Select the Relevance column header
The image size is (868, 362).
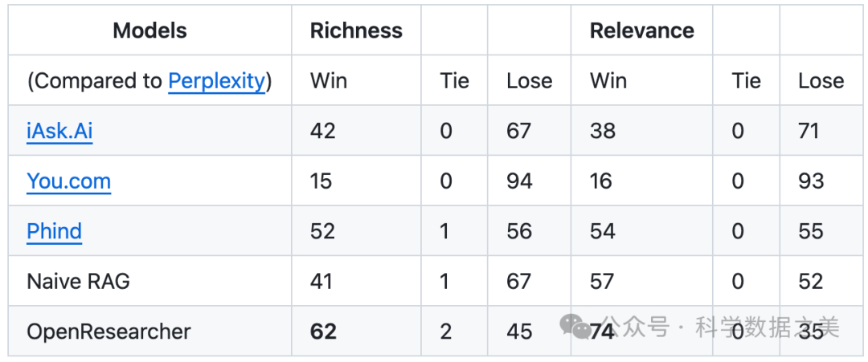[x=641, y=31]
